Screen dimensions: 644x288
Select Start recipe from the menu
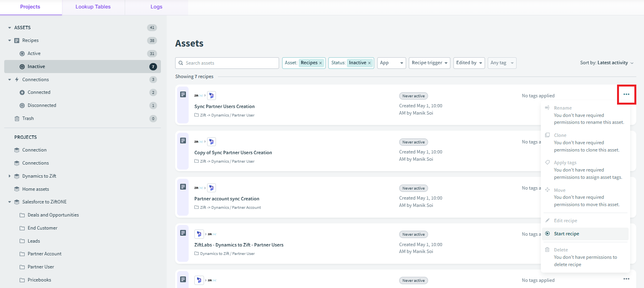[x=585, y=234]
